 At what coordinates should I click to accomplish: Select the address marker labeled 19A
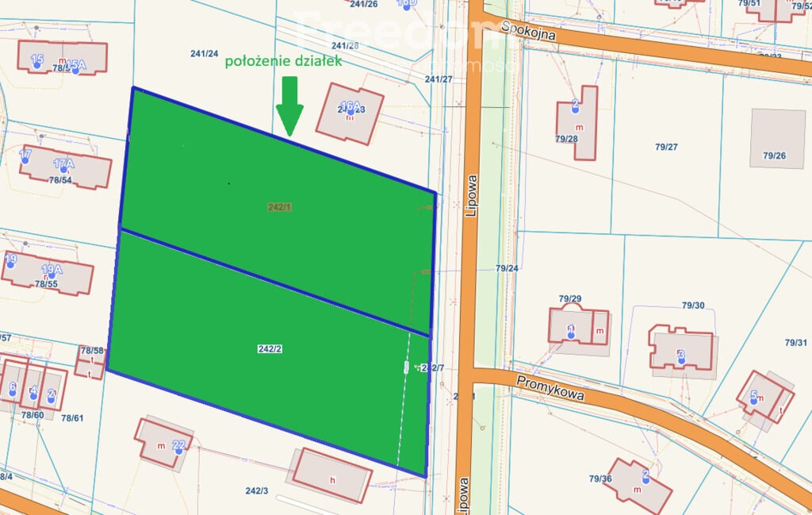pyautogui.click(x=52, y=269)
